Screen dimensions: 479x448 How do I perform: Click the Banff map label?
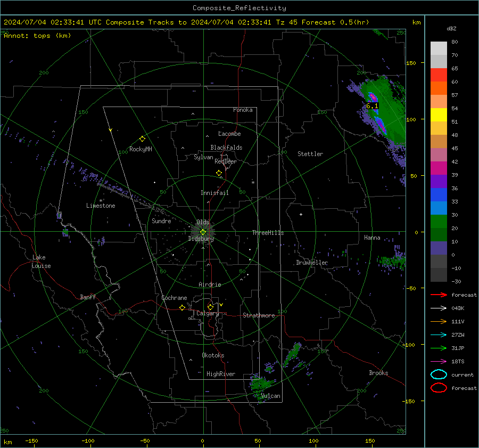(88, 297)
